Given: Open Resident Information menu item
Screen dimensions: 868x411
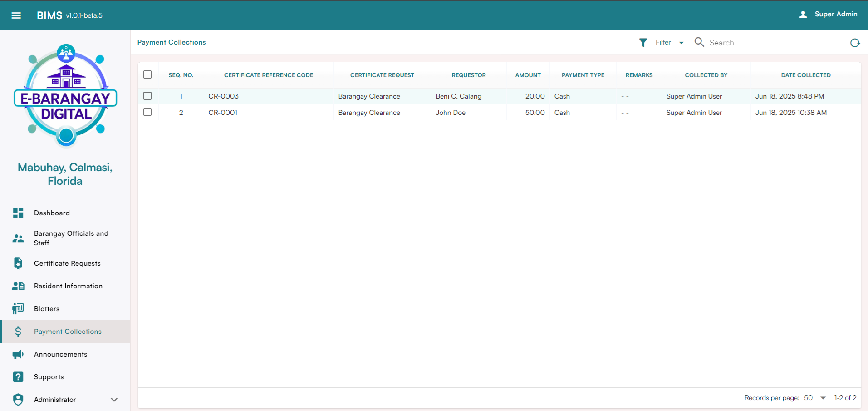Looking at the screenshot, I should coord(65,286).
